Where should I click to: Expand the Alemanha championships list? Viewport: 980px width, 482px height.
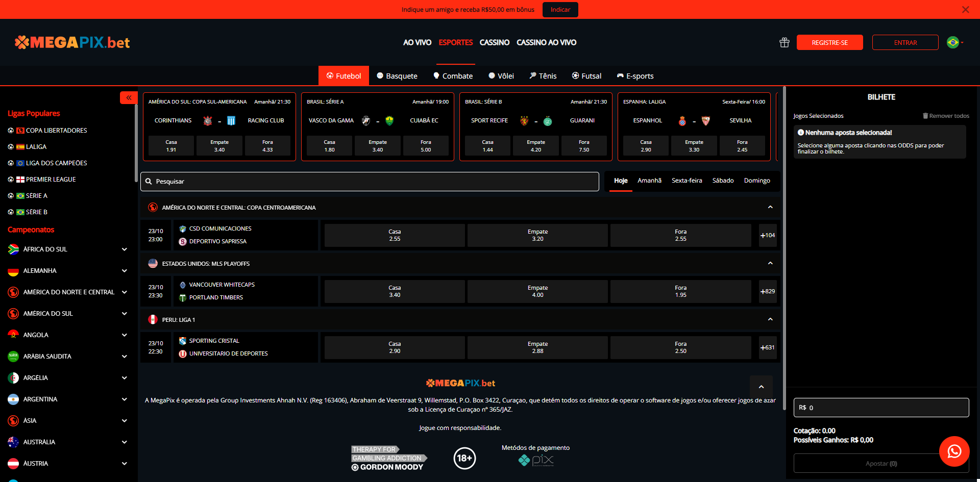pos(125,271)
